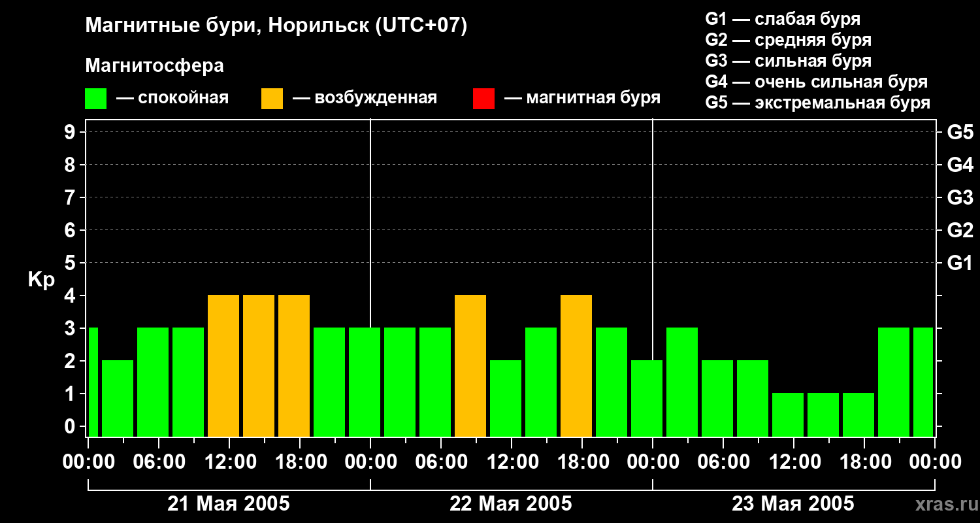Click the Kp 2 bar after 00:00 on 21 May
Viewport: 980px width, 523px height.
pos(118,398)
